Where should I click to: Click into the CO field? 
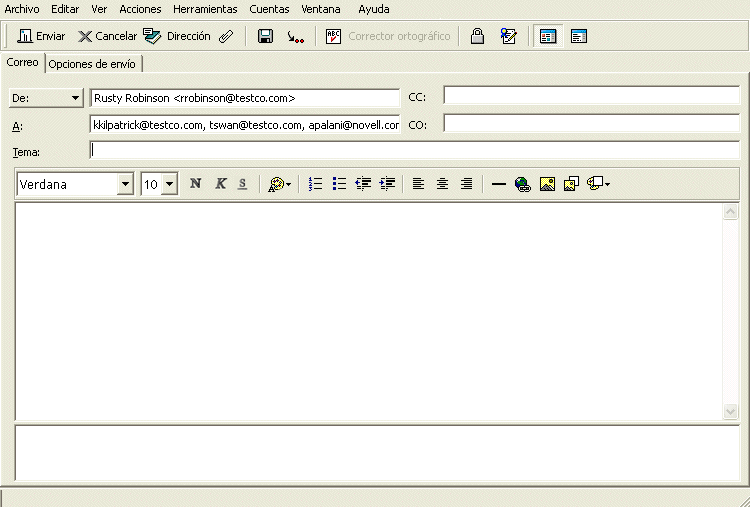(592, 123)
